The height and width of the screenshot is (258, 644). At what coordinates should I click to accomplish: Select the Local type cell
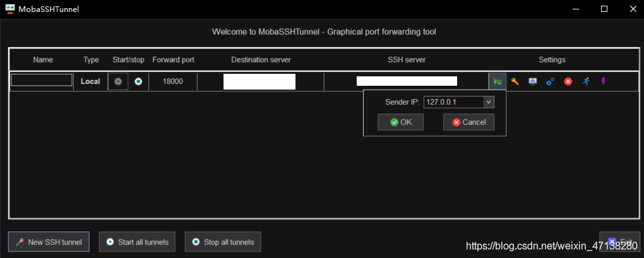tap(90, 81)
